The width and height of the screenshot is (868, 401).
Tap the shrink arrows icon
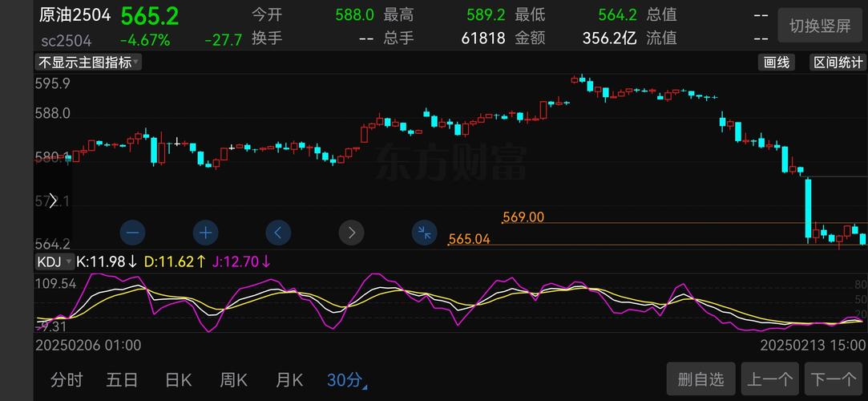[x=425, y=233]
